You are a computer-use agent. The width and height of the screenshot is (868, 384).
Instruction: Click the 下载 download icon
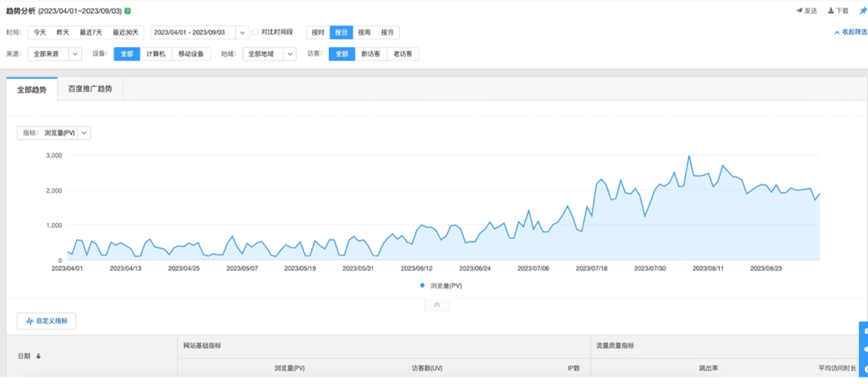[831, 11]
